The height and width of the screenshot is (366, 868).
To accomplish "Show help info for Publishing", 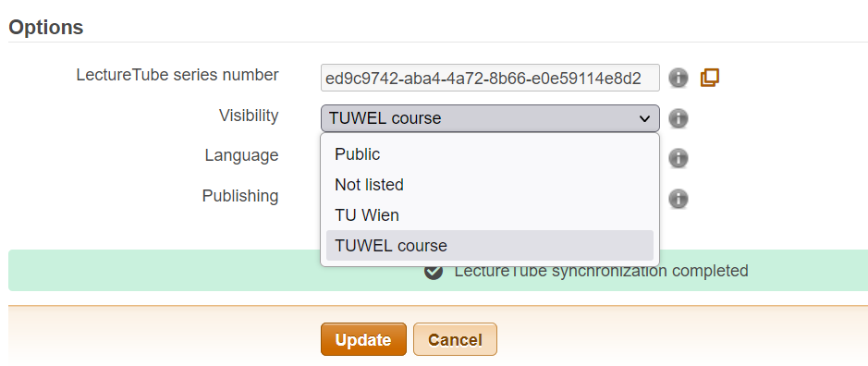I will pyautogui.click(x=679, y=199).
